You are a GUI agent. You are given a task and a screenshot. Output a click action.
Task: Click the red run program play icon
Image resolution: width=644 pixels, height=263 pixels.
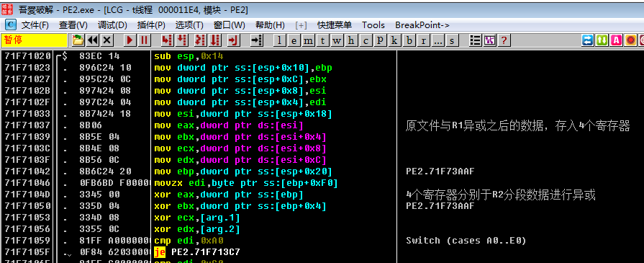130,40
